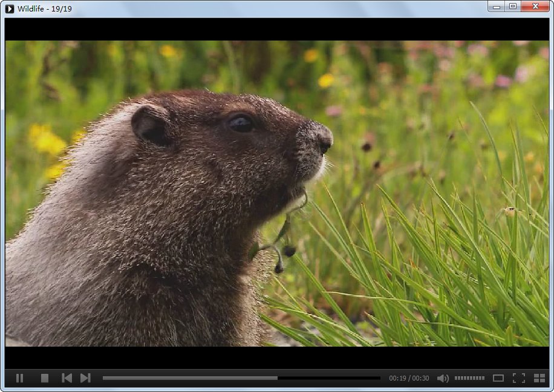Click the "Wildlife - 19/19" window title
Viewport: 554px width, 392px height.
point(45,8)
